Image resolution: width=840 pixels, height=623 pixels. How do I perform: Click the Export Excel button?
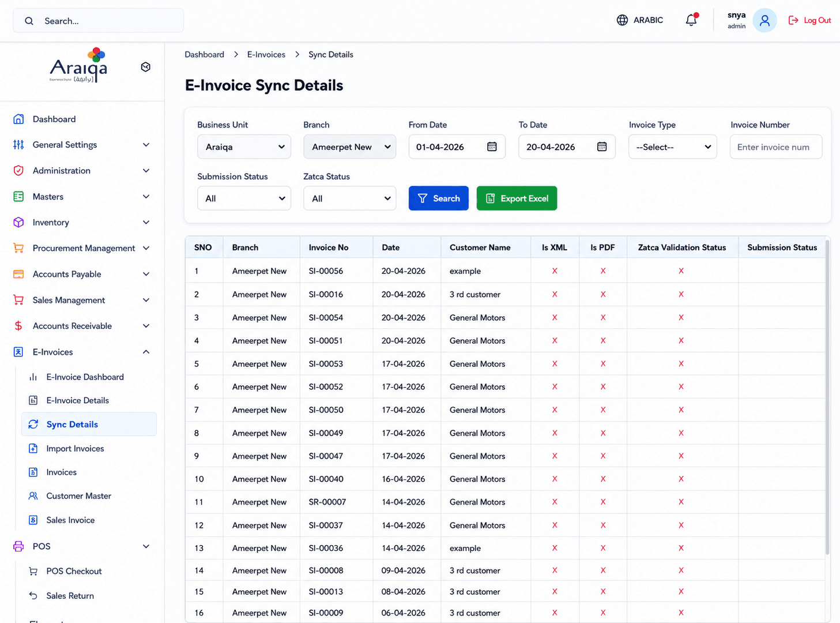click(517, 198)
